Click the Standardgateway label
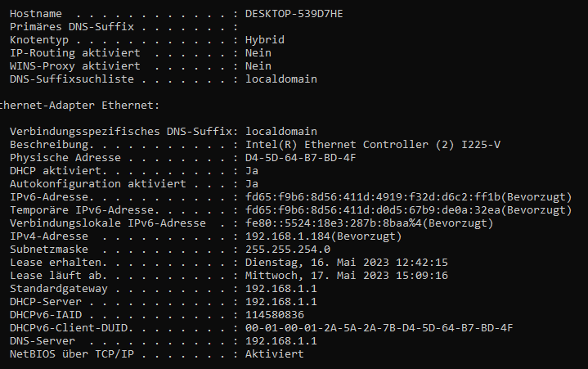588x369 pixels. click(x=59, y=288)
